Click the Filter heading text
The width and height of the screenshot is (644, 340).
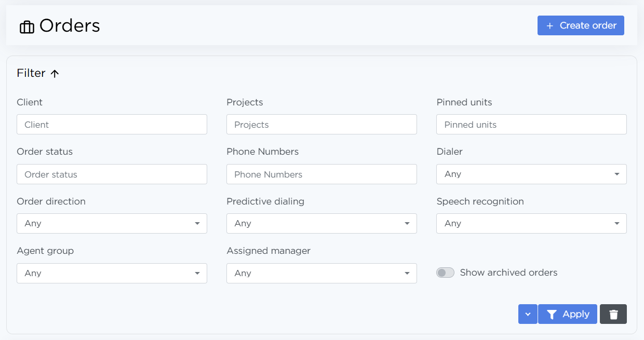click(31, 73)
